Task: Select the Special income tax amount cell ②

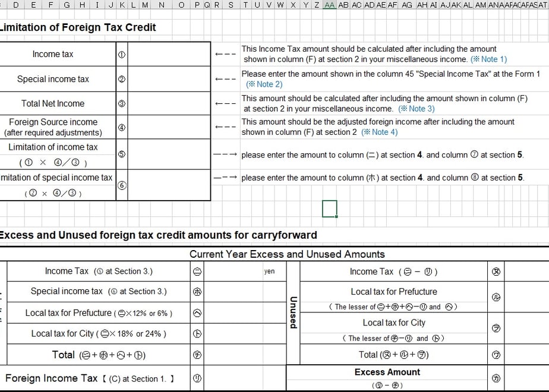Action: tap(169, 79)
